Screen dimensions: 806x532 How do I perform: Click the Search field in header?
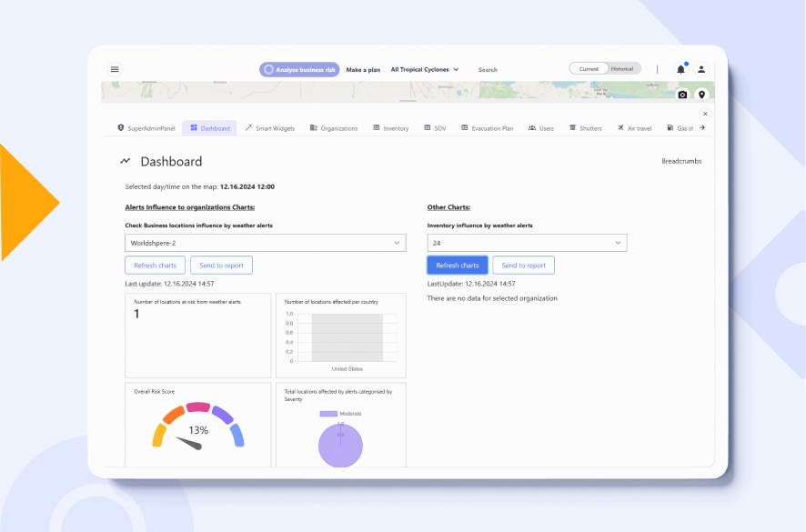click(x=489, y=69)
